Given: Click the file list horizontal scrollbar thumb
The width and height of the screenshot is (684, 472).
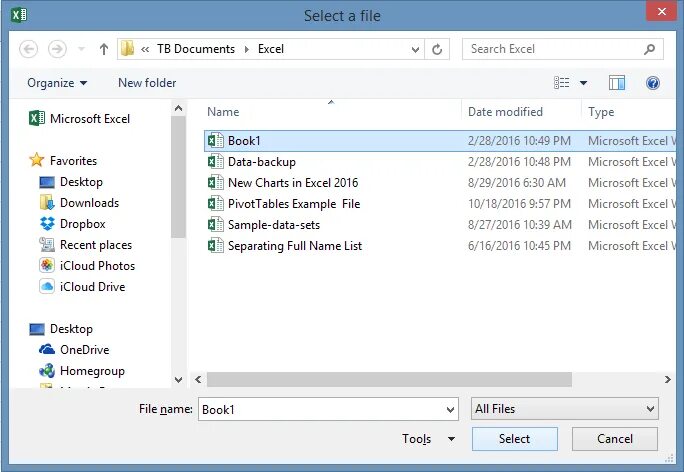Looking at the screenshot, I should pyautogui.click(x=389, y=380).
